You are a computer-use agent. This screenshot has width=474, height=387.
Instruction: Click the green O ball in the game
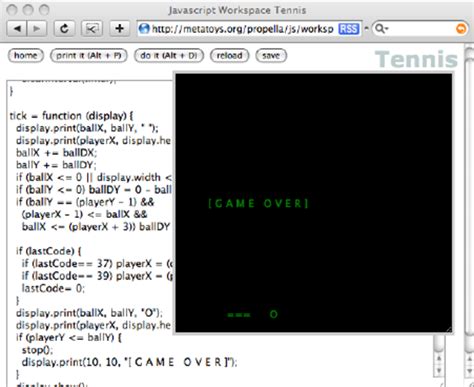(x=273, y=314)
